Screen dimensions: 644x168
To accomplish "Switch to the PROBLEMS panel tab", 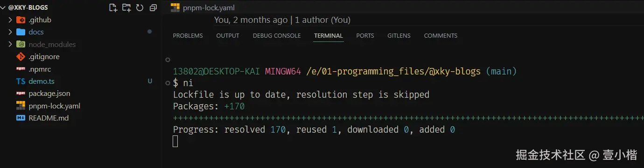I will (x=188, y=36).
